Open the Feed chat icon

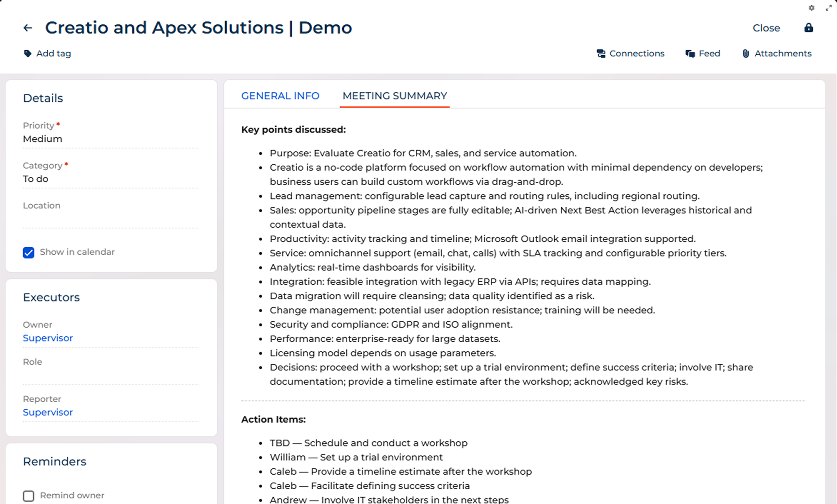[690, 54]
